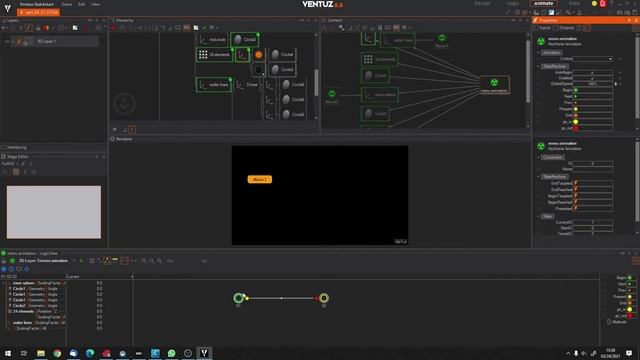
Task: Click the orange-highlighted curve icon in animation toolbar
Action: [x=107, y=260]
